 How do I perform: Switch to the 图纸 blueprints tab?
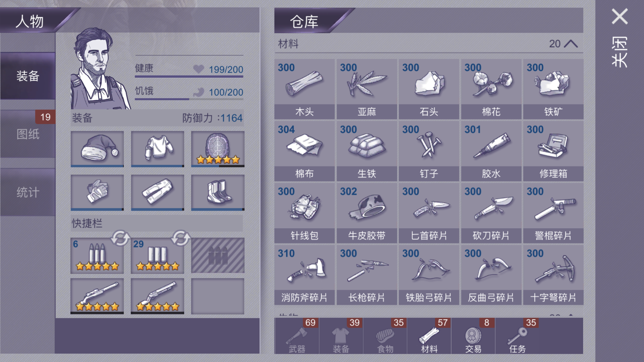click(28, 134)
